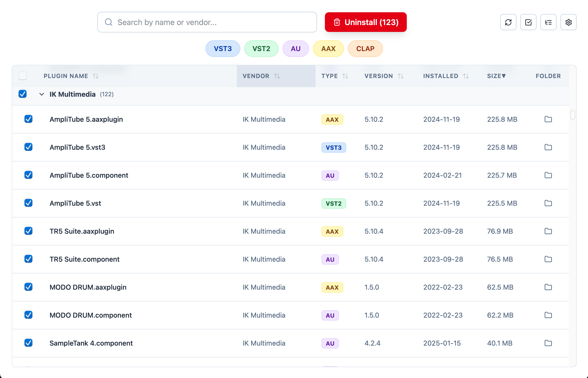This screenshot has height=378, width=588.
Task: Uncheck AmpliTube 5.vst checkbox
Action: (28, 203)
